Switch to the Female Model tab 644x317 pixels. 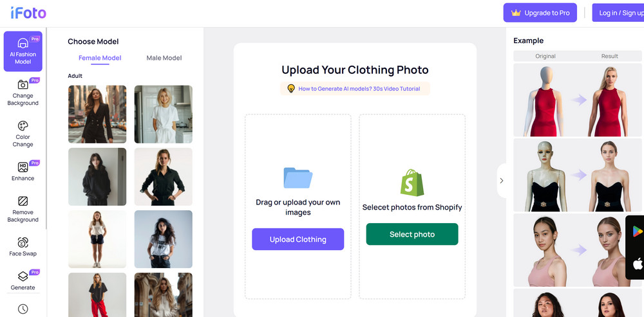point(100,58)
